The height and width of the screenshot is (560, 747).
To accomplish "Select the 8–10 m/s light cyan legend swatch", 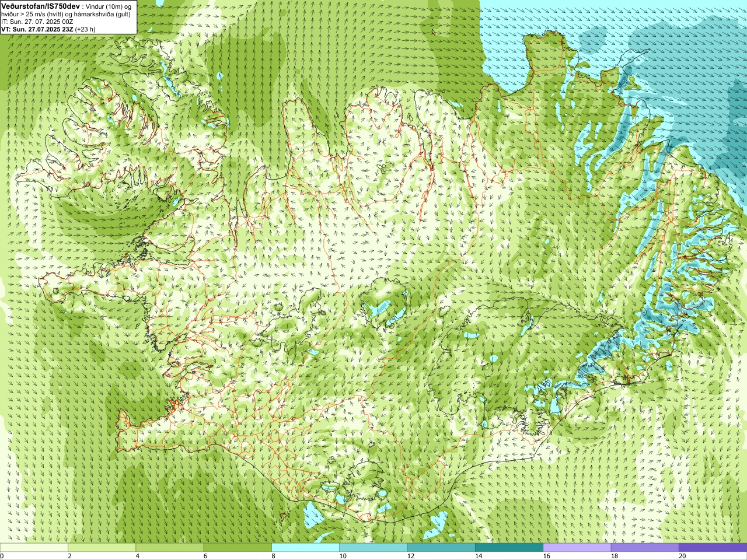I will [305, 547].
